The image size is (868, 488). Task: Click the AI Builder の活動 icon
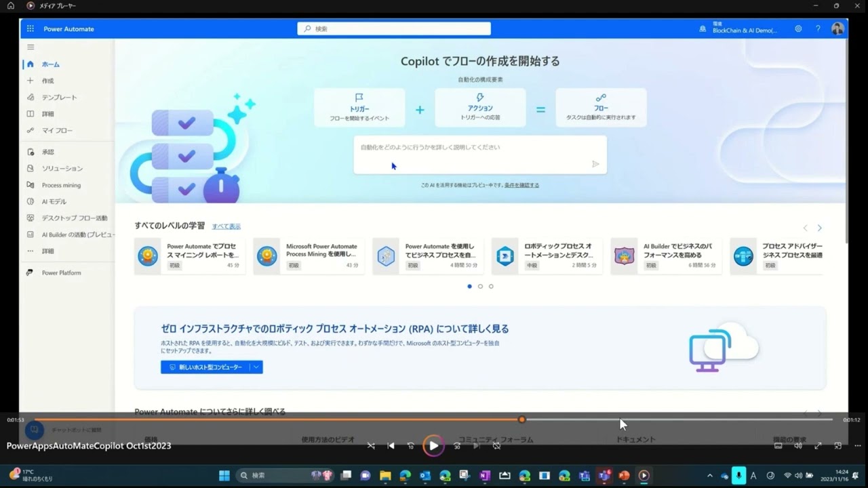click(x=30, y=235)
